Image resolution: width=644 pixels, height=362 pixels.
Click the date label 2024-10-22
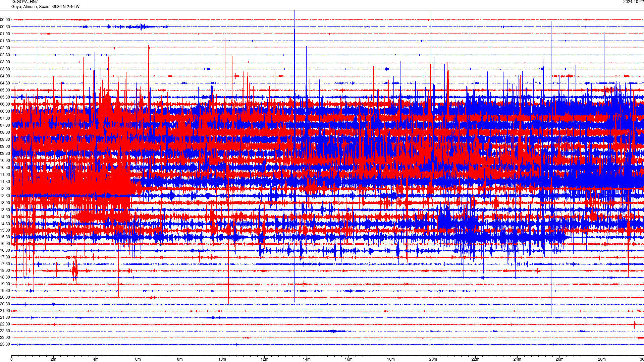point(633,2)
